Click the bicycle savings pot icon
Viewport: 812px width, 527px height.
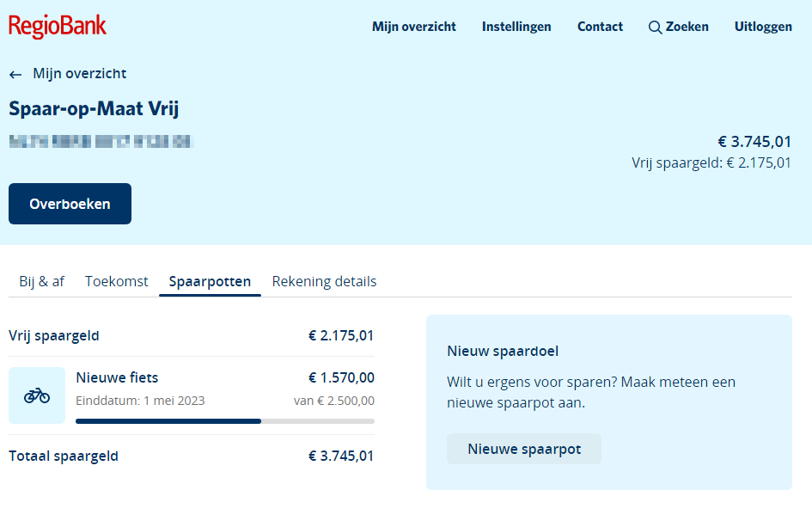[37, 395]
